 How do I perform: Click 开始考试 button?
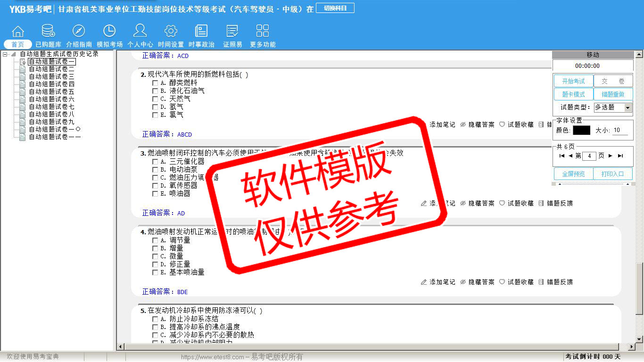[573, 81]
